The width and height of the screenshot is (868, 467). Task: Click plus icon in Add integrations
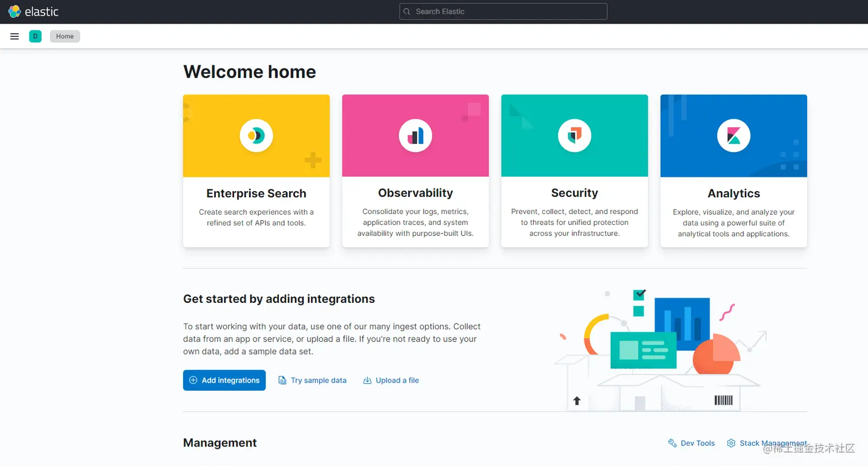pyautogui.click(x=193, y=380)
